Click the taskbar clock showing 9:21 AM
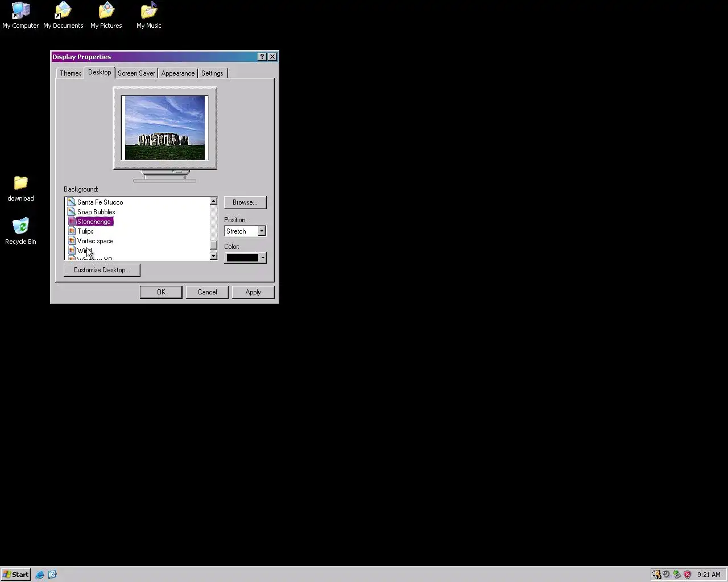Screen dimensions: 728x582 709,575
